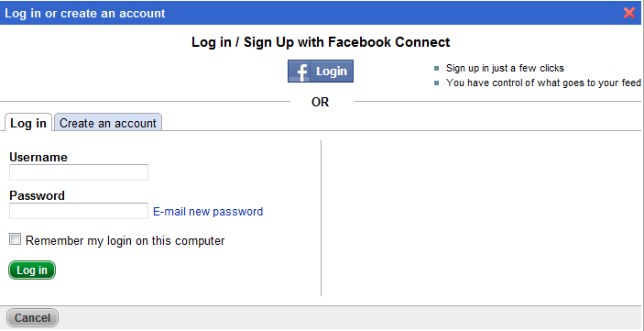The width and height of the screenshot is (644, 331).
Task: Click the square bullet beside 'Sign up in'
Action: point(437,68)
